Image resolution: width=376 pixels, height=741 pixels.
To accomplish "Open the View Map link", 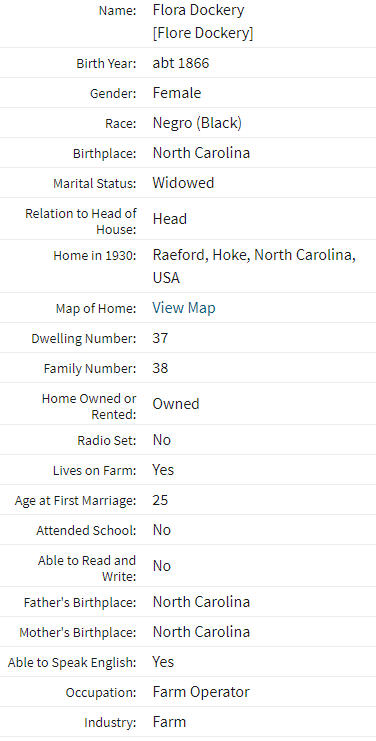I will 184,308.
